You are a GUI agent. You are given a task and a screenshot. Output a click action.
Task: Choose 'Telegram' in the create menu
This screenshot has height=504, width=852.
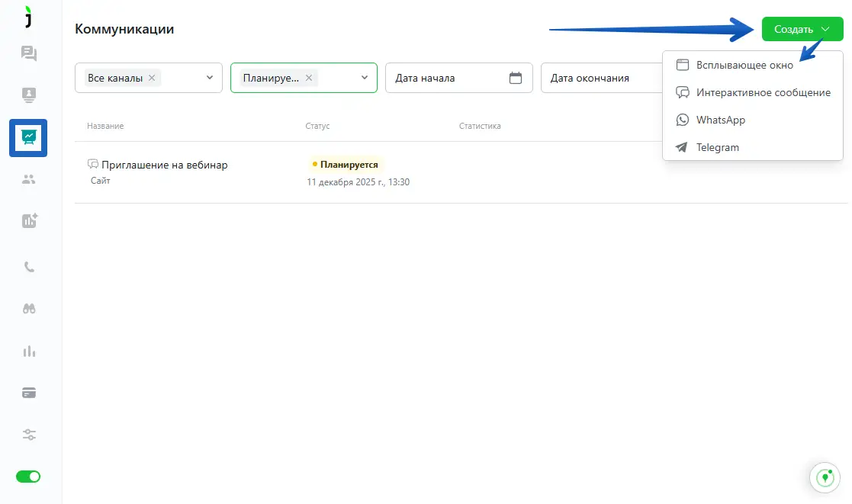(x=717, y=148)
